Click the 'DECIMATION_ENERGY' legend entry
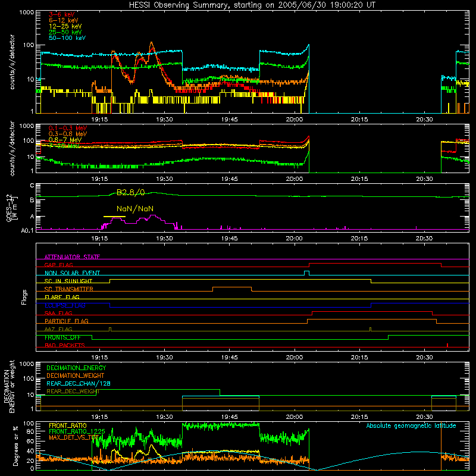Viewport: 476px width, 476px height. click(x=76, y=368)
